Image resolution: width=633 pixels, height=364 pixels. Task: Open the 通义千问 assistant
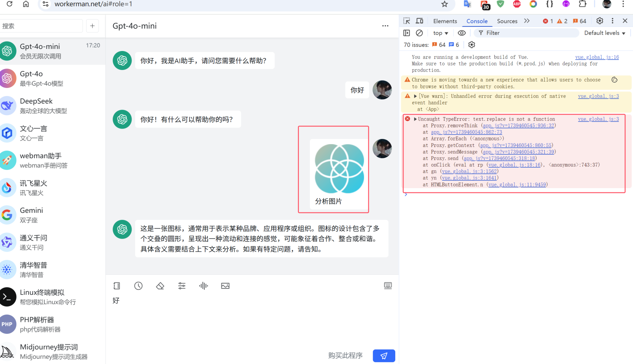point(53,242)
